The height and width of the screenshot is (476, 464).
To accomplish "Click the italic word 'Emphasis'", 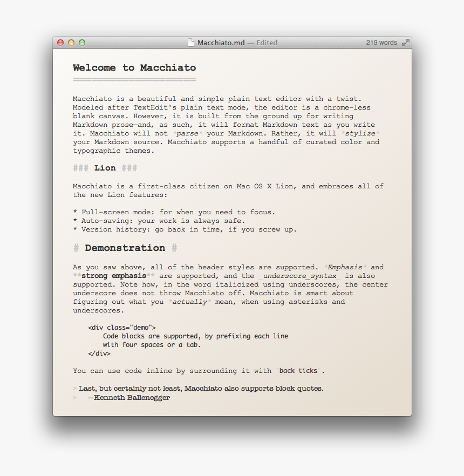I will click(x=345, y=267).
